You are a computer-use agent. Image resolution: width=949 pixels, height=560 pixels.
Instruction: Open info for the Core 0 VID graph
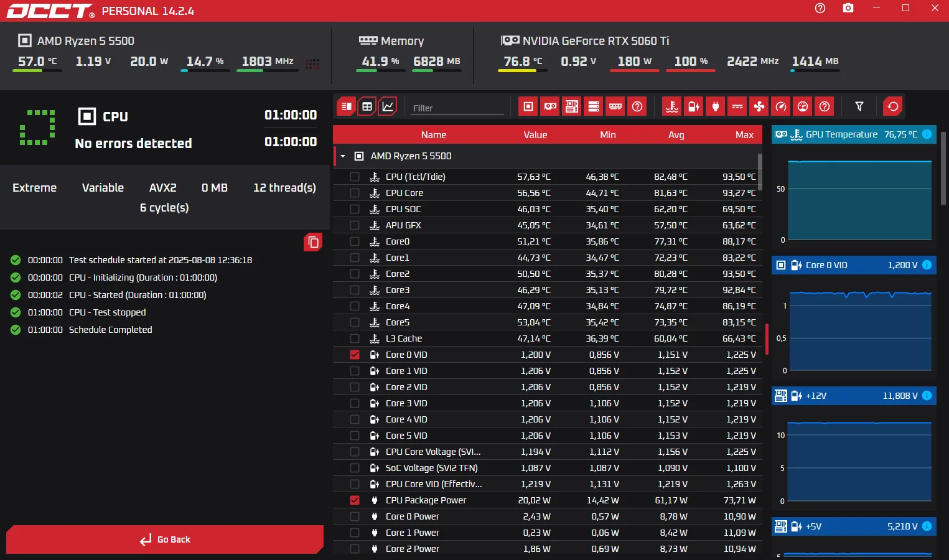click(x=927, y=265)
